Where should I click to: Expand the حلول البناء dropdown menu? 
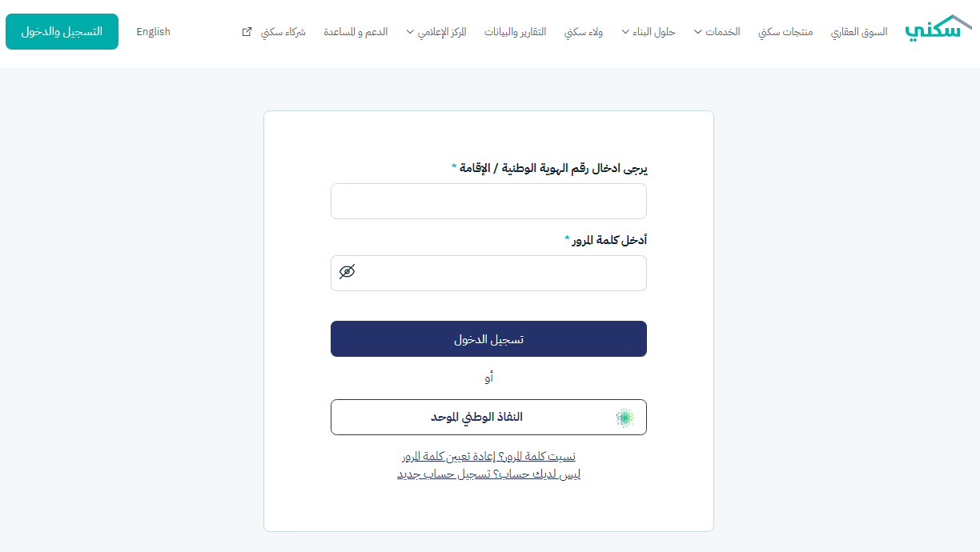pos(649,32)
